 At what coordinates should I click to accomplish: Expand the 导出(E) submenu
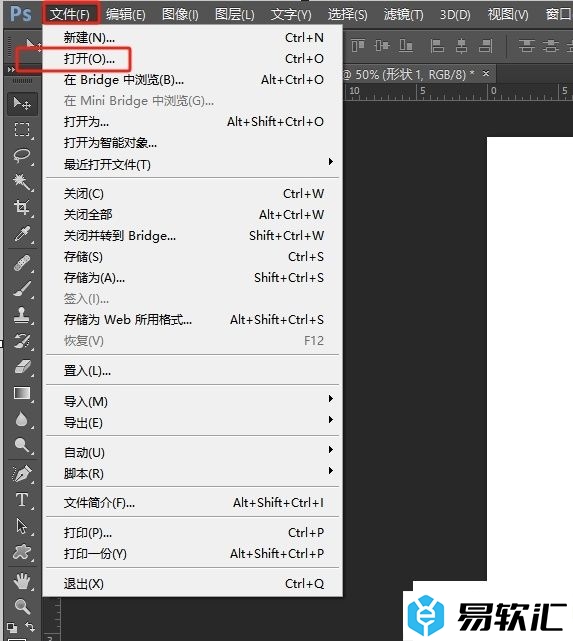coord(192,422)
